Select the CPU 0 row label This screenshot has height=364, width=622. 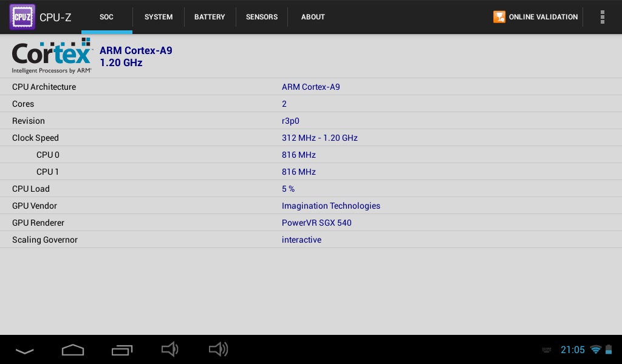coord(47,155)
